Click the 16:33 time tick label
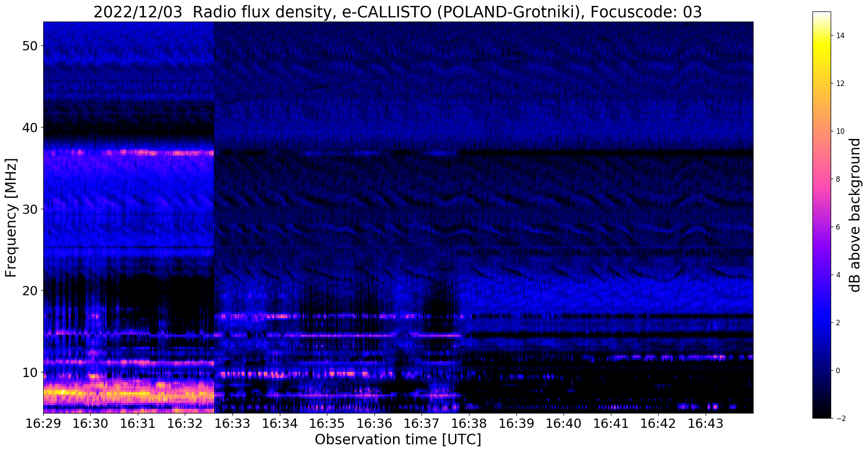Image resolution: width=868 pixels, height=452 pixels. (x=232, y=424)
